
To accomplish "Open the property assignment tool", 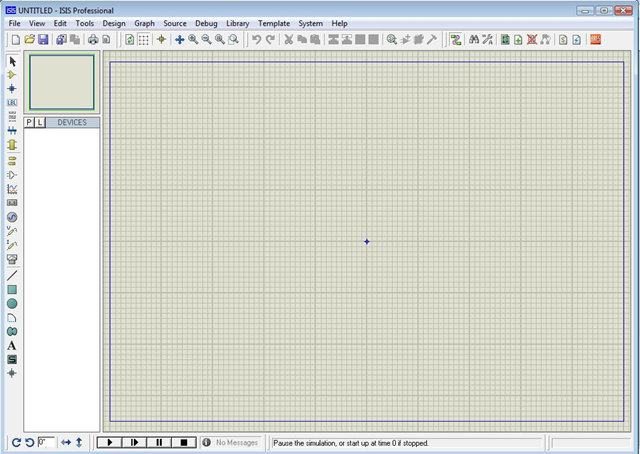I will (x=487, y=40).
